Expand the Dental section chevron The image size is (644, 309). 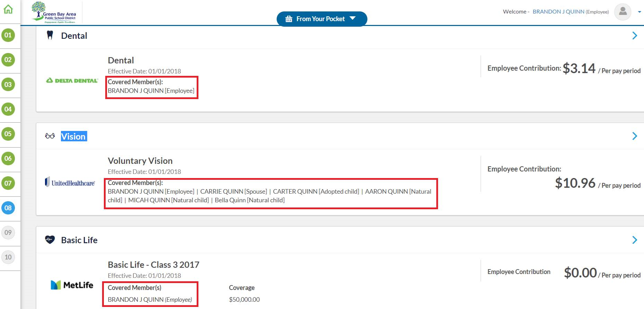(x=634, y=36)
